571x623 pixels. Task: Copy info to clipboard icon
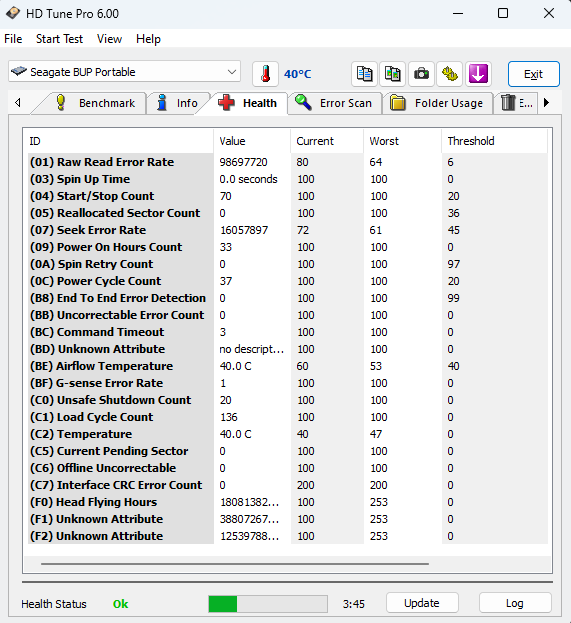(x=364, y=74)
